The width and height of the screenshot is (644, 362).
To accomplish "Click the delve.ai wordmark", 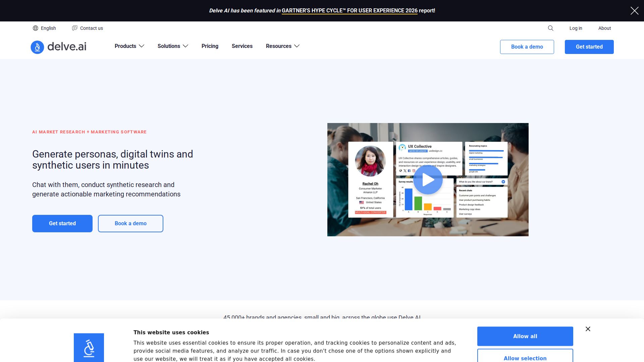I will coord(67,47).
